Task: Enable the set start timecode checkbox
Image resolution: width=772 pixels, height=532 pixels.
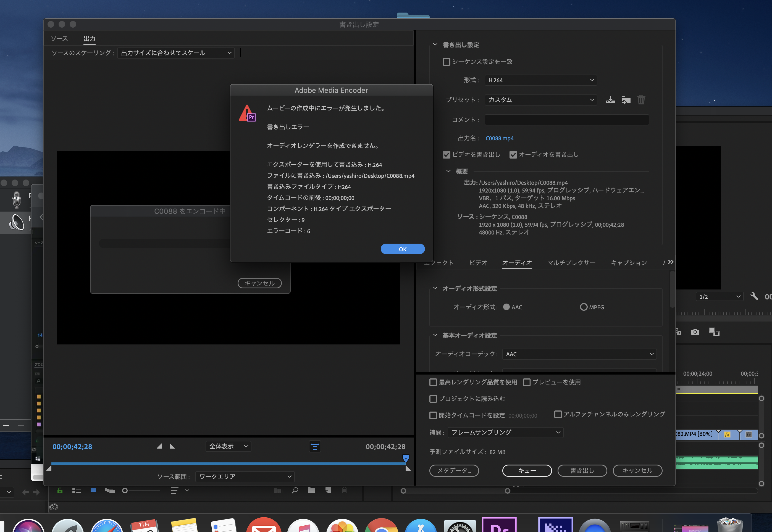Action: (433, 415)
